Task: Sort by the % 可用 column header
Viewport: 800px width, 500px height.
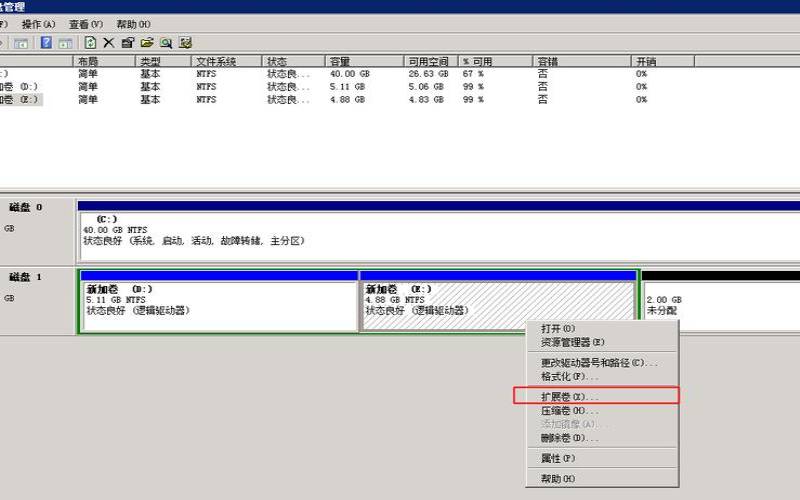Action: (495, 61)
